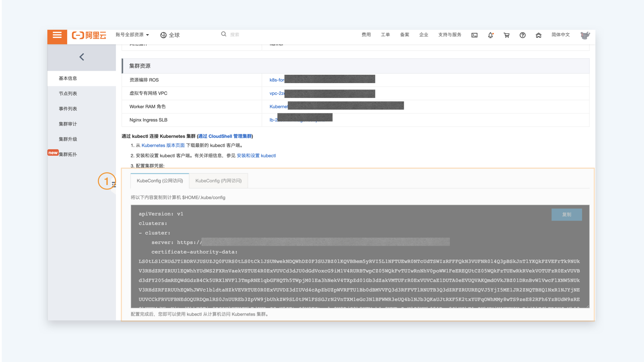Open the shopping cart icon

(x=506, y=35)
